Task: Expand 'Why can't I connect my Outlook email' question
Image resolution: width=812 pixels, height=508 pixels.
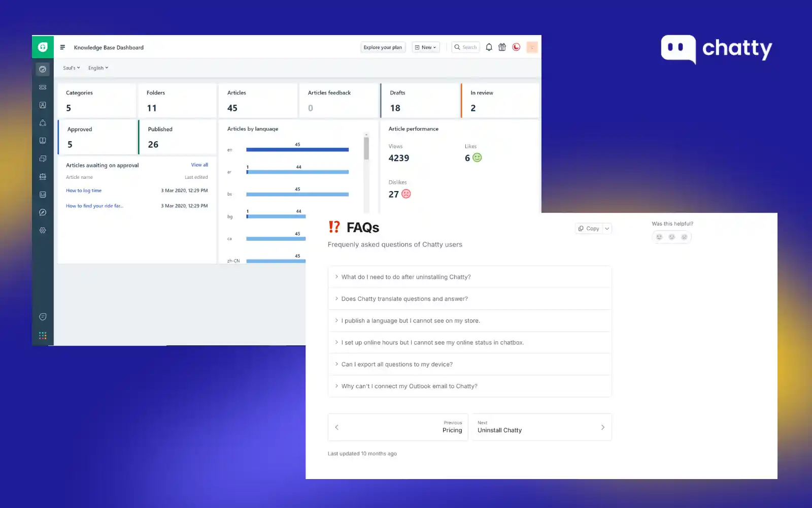Action: 469,386
